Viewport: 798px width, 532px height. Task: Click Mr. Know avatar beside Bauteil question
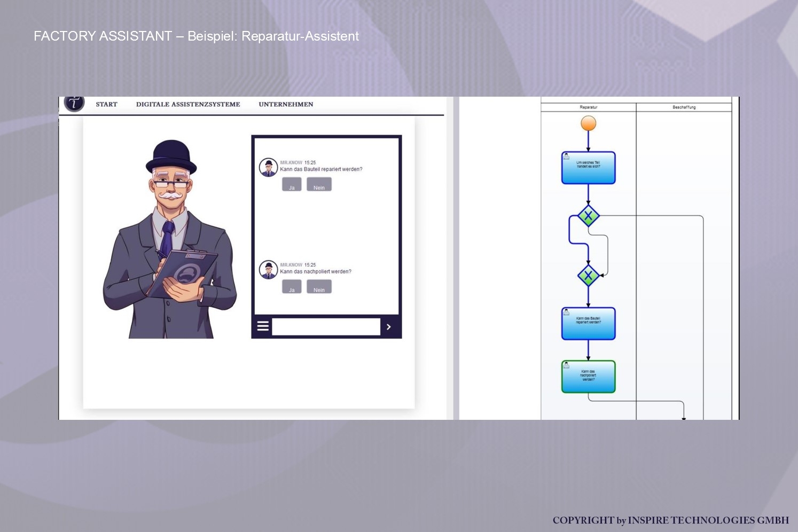268,167
